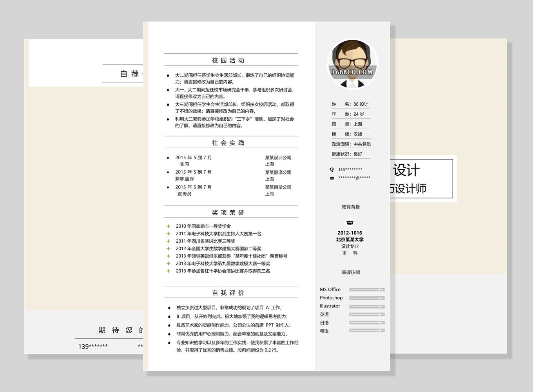Click the envelope email icon in sidebar
Image resolution: width=533 pixels, height=392 pixels.
point(332,178)
